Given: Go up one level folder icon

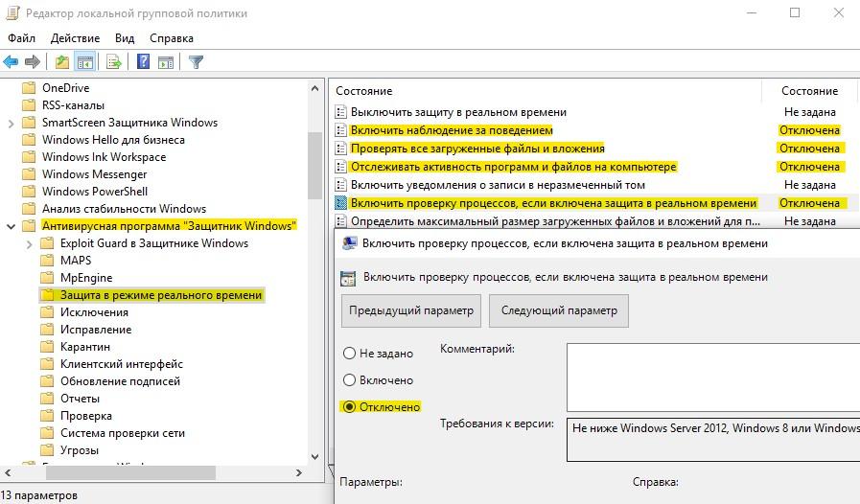Looking at the screenshot, I should coord(62,62).
